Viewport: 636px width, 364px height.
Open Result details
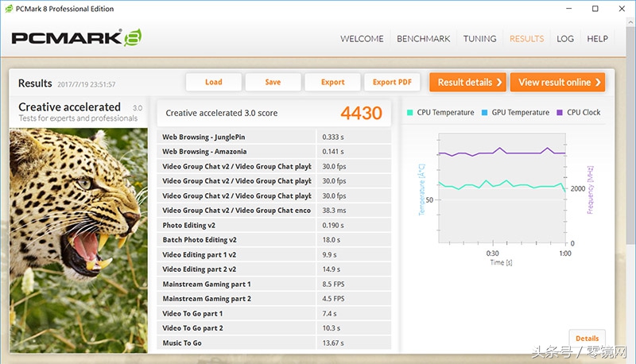pyautogui.click(x=467, y=83)
